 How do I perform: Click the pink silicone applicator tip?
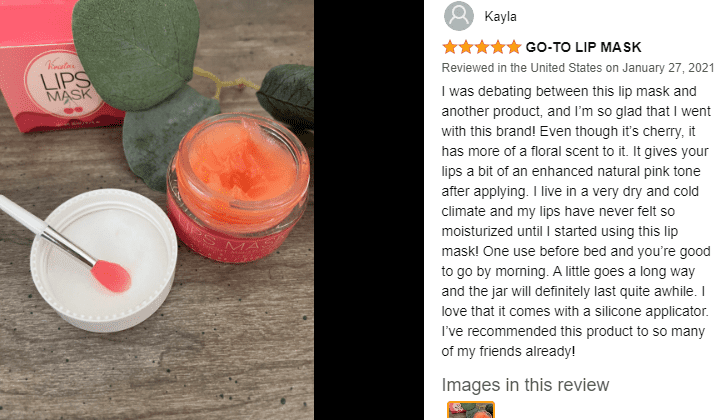pos(111,276)
